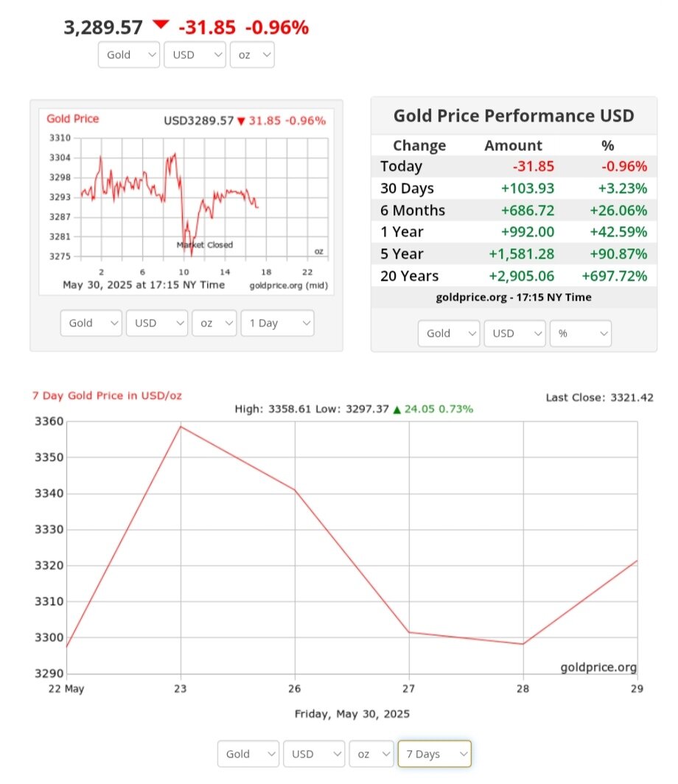Click the goldprice.org watermark on 7 Day chart
Screen dimensions: 678x784
(x=598, y=668)
